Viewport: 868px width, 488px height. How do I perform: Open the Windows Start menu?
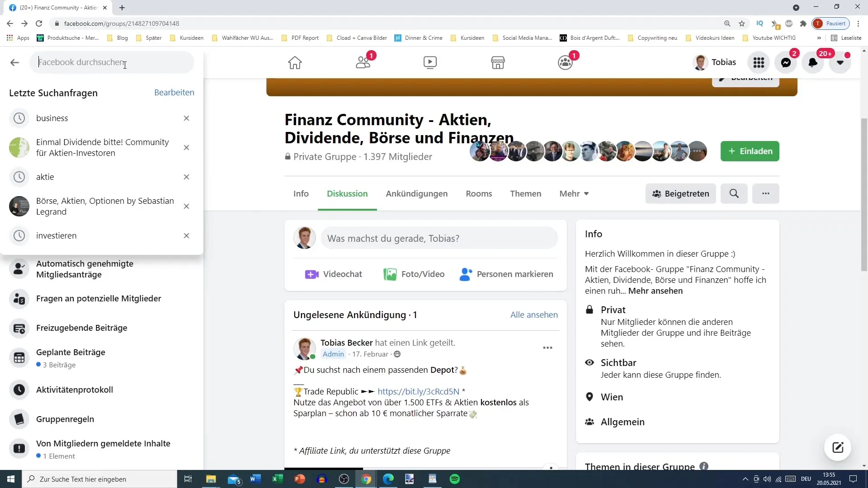(11, 479)
